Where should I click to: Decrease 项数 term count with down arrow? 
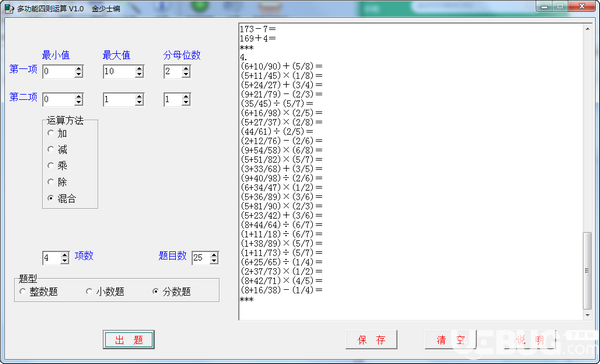[65, 261]
